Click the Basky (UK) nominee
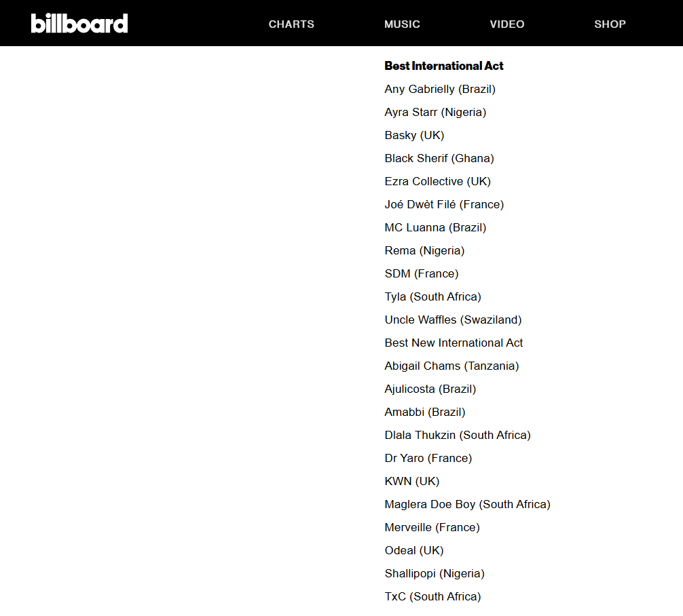 coord(414,136)
